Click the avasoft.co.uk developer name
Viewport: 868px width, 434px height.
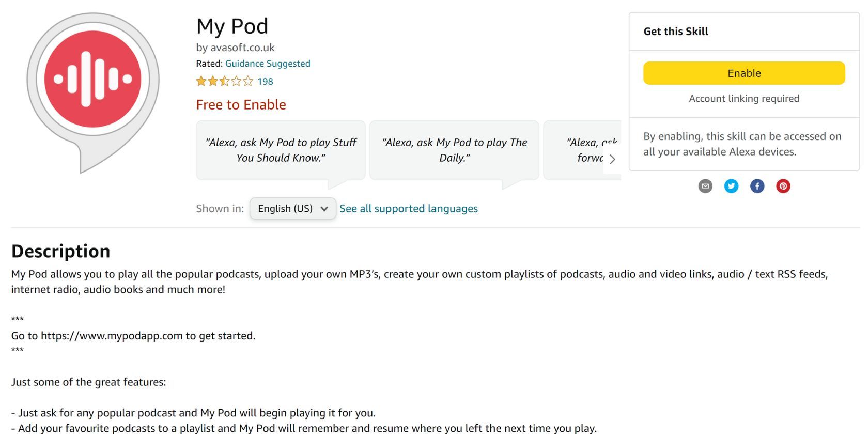pyautogui.click(x=243, y=47)
